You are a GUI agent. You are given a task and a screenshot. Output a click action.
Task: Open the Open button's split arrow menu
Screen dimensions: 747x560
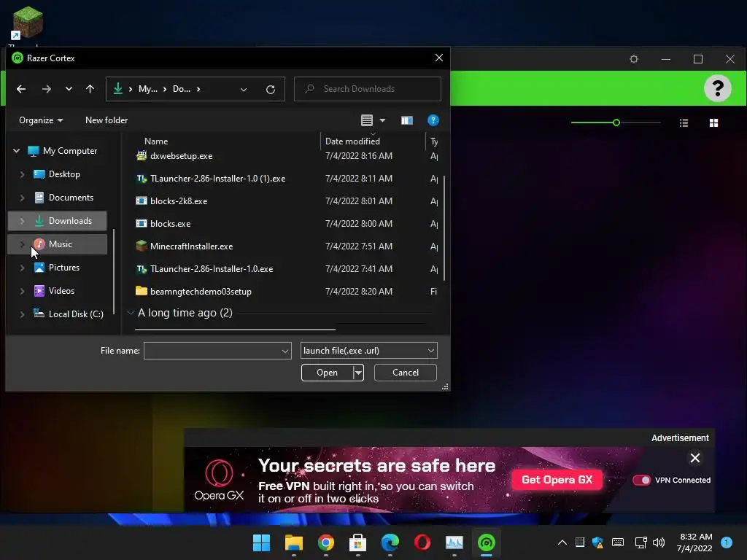click(358, 373)
